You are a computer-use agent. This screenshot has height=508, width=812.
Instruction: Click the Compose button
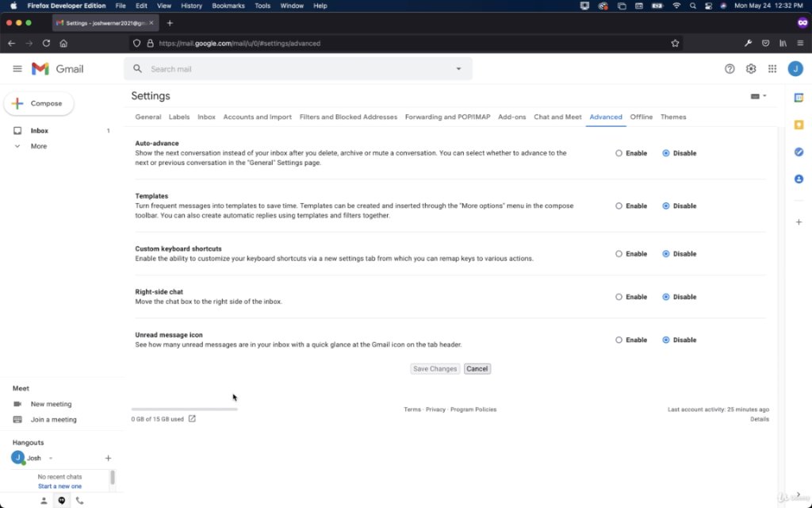tap(39, 104)
